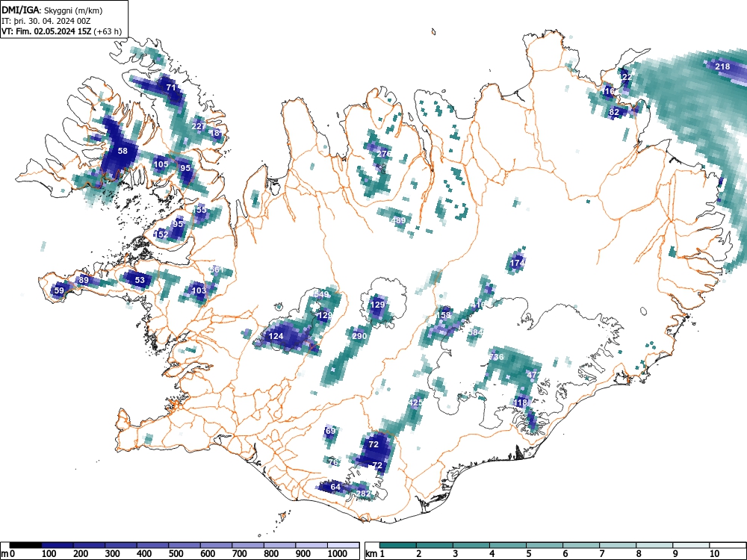
Task: Click the visibility value 76
Action: point(333,462)
